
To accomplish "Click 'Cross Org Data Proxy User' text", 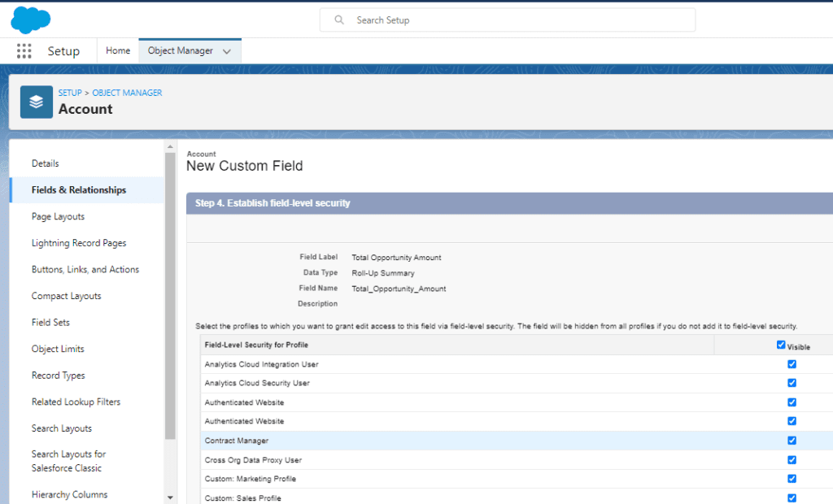I will click(x=253, y=460).
